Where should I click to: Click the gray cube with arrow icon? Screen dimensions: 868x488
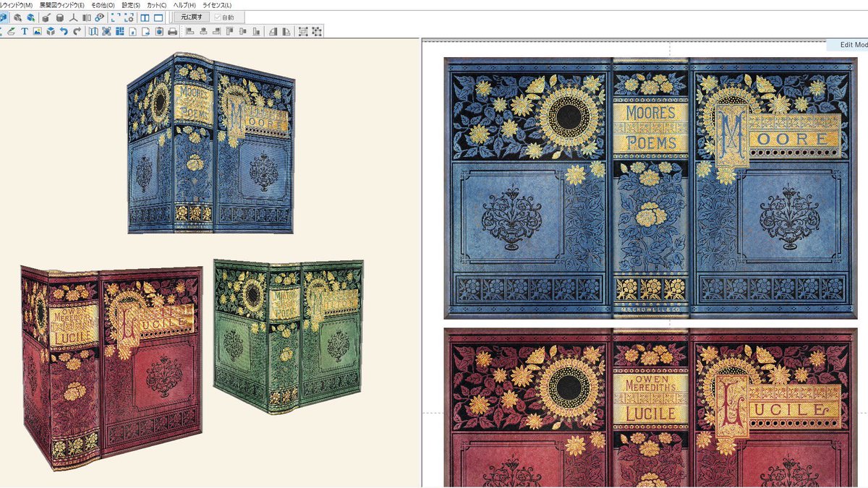(17, 18)
